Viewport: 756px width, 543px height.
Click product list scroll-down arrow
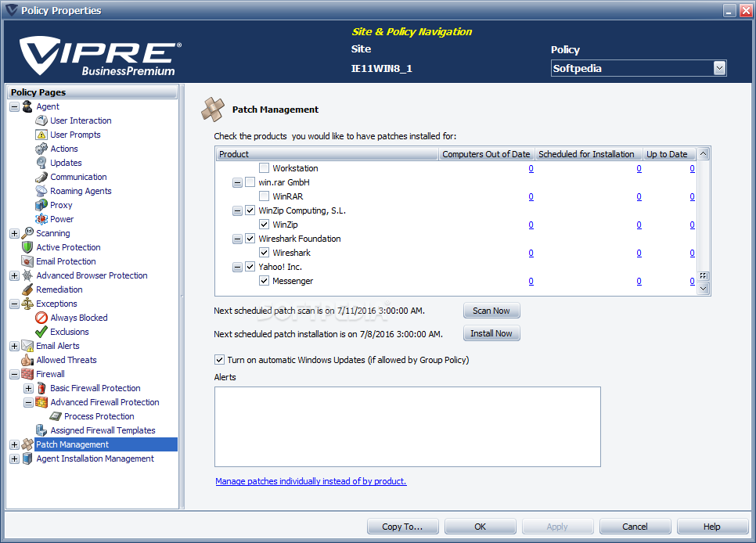[704, 289]
